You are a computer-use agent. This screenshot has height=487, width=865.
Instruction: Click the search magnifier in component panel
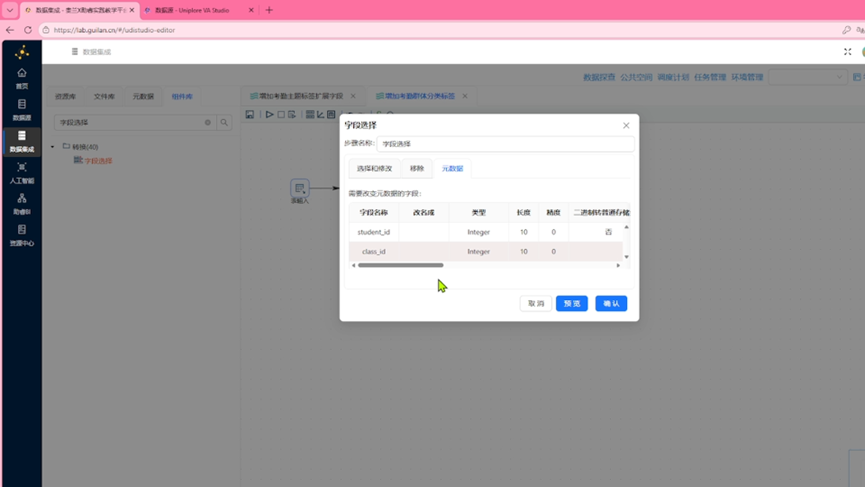tap(224, 122)
